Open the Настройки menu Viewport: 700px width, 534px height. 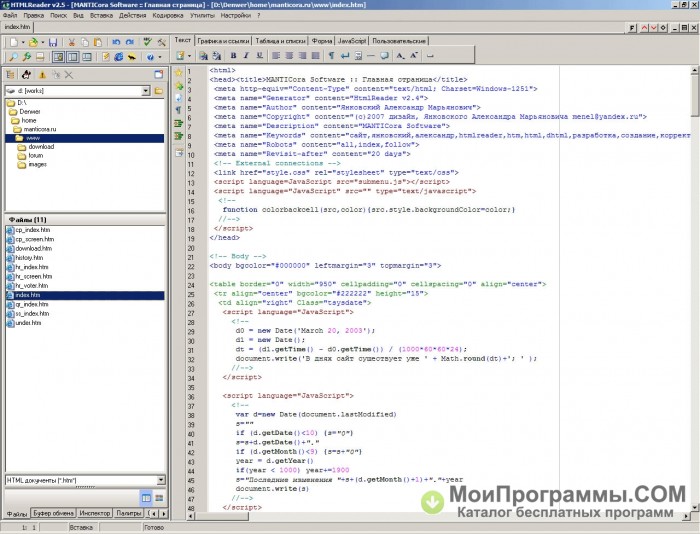click(236, 15)
